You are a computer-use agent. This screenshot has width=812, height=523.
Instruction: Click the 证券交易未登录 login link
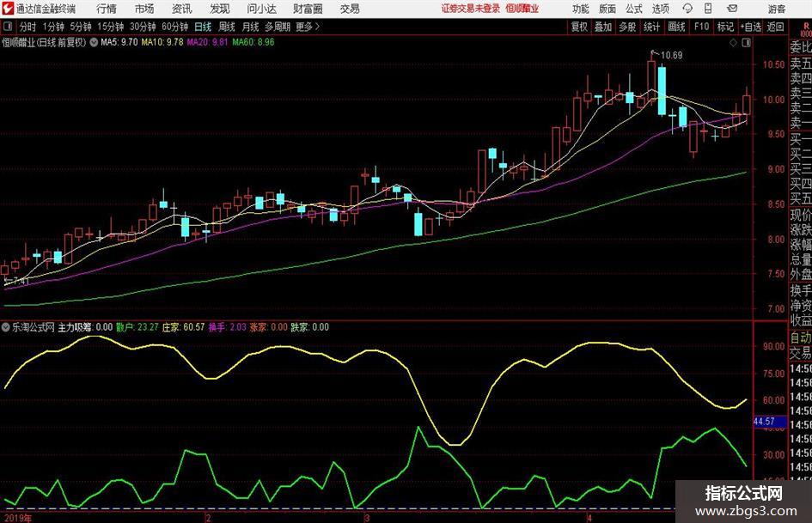tap(471, 9)
